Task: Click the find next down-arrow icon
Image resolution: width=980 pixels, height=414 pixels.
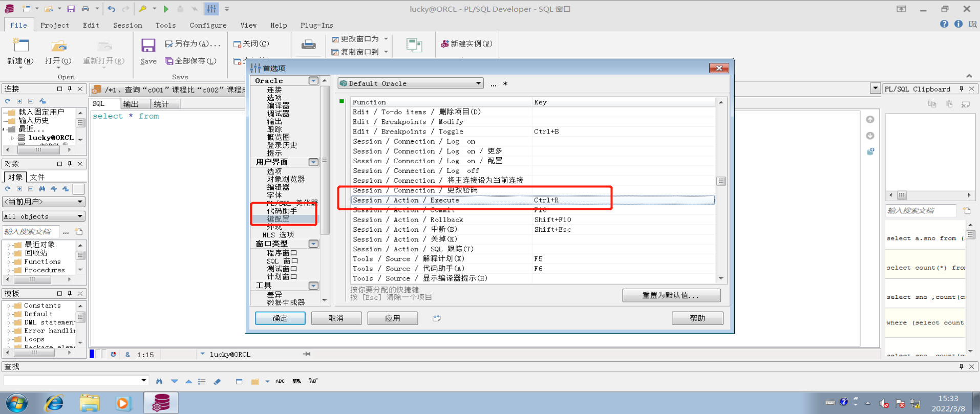Action: (x=175, y=381)
